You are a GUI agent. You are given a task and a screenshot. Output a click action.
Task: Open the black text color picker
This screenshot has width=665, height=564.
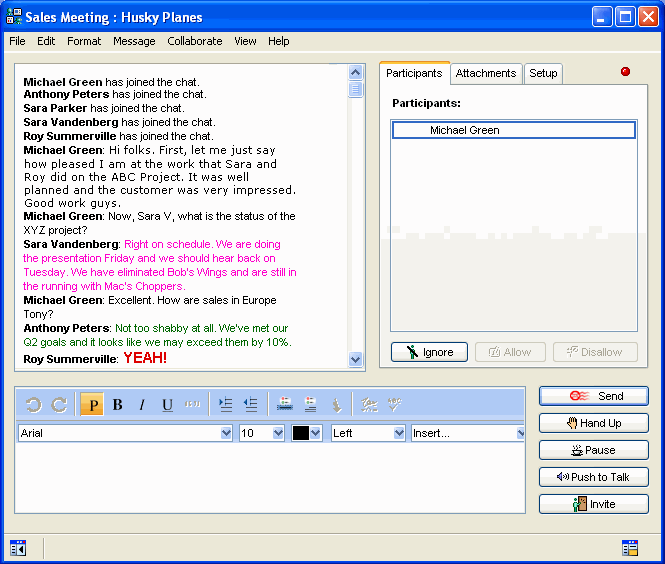(x=315, y=433)
